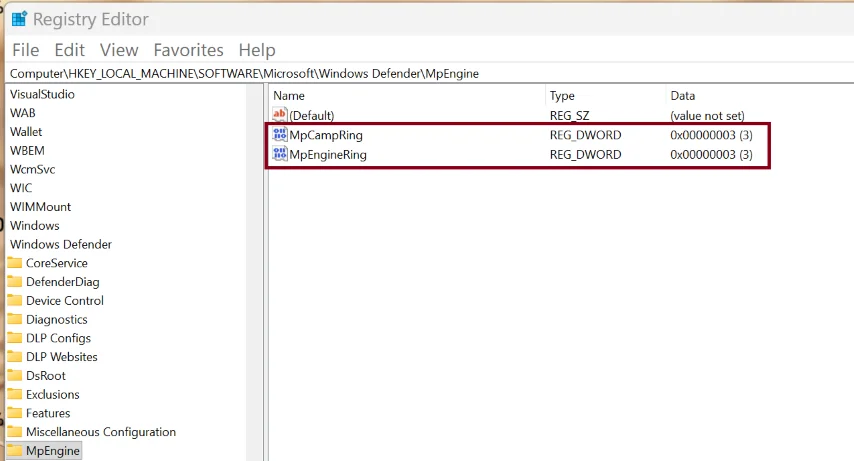
Task: Select the MpEngineRing DWORD icon
Action: 280,154
